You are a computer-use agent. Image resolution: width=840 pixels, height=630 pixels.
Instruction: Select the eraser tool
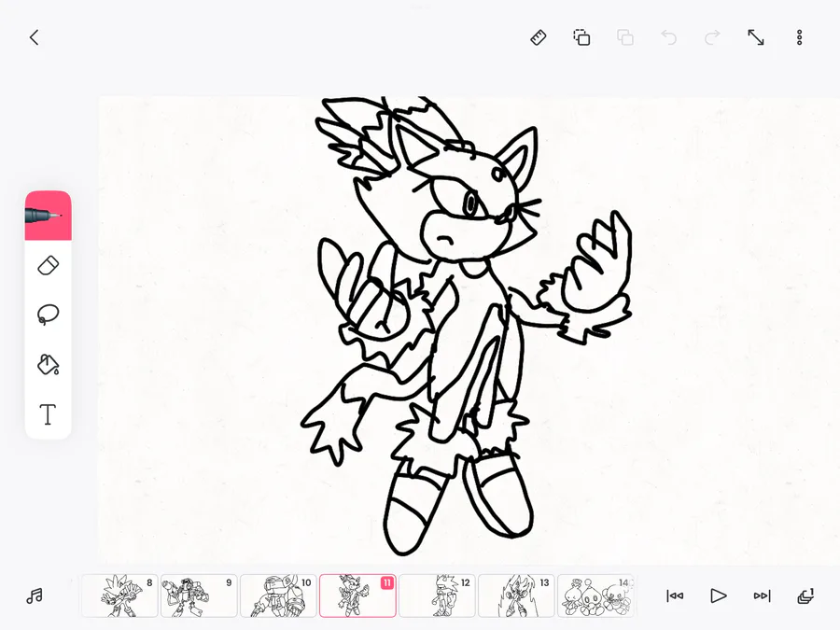[x=49, y=266]
